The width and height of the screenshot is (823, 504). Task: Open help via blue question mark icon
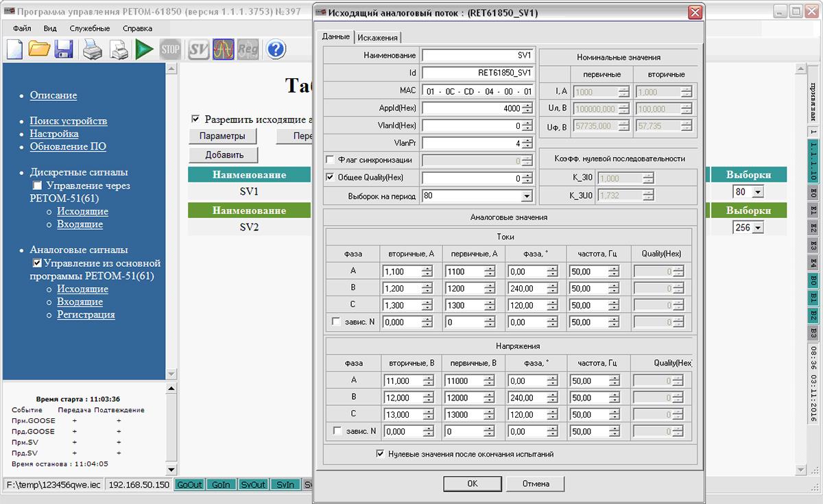point(276,49)
